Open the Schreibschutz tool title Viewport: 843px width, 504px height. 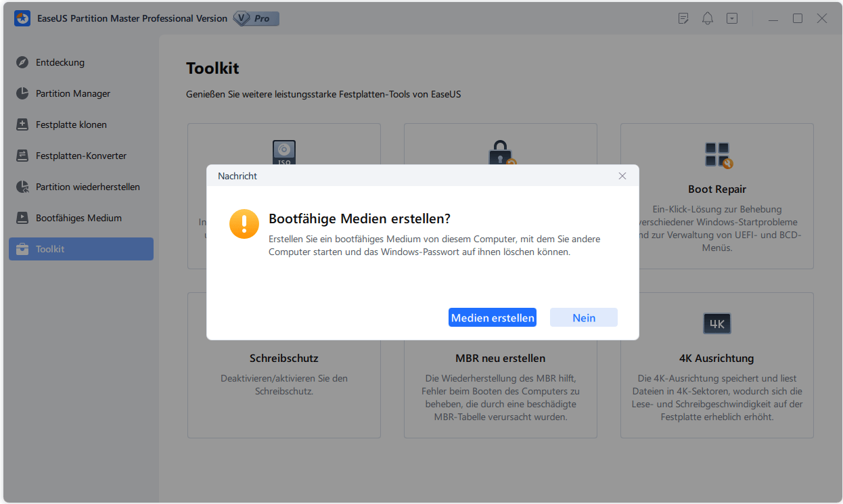(x=284, y=358)
